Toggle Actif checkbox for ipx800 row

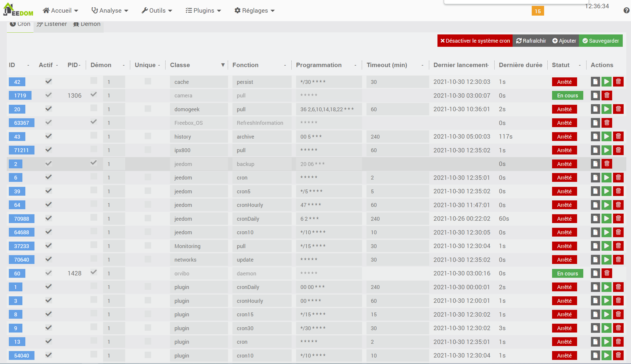49,150
